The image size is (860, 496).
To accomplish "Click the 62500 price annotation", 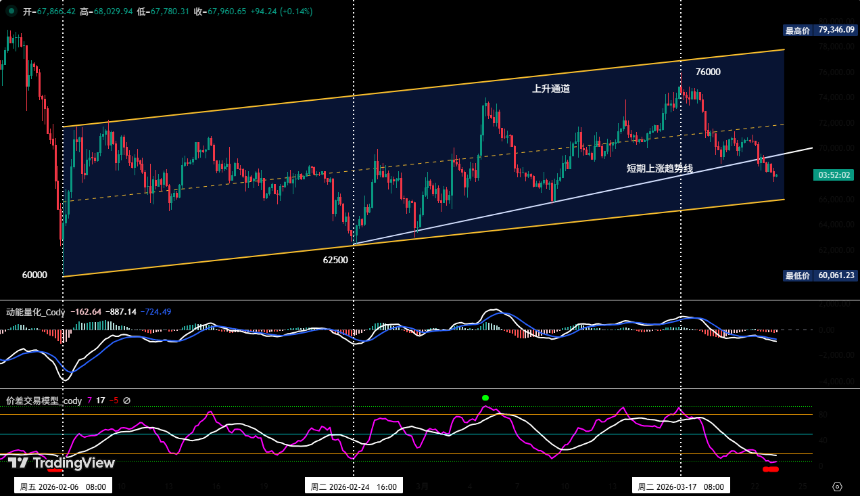I will click(x=335, y=259).
